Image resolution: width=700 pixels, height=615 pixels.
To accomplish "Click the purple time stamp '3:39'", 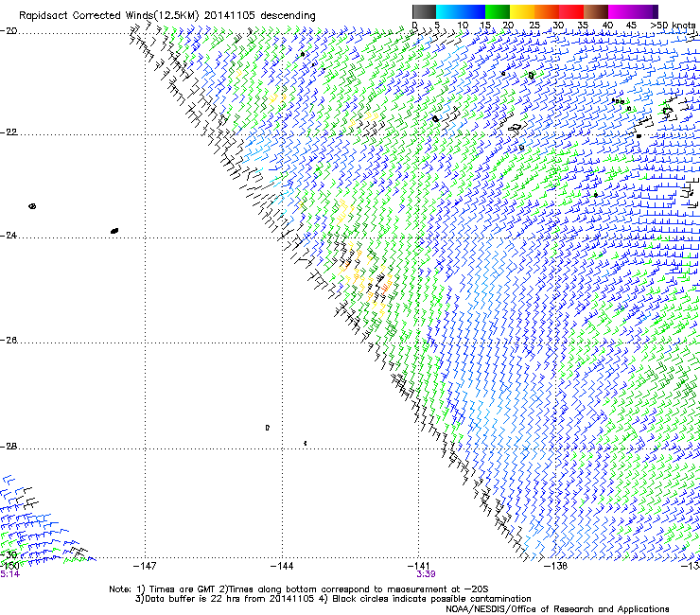I will tap(426, 574).
